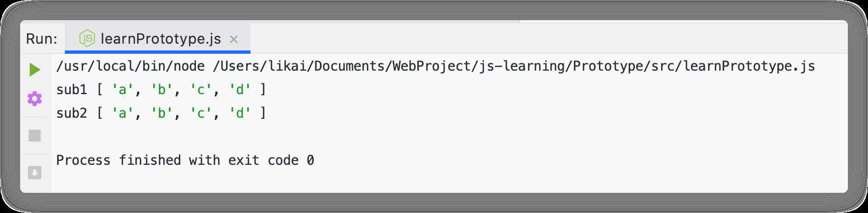Click the sub1 label in console output
This screenshot has height=213, width=868.
click(x=72, y=90)
